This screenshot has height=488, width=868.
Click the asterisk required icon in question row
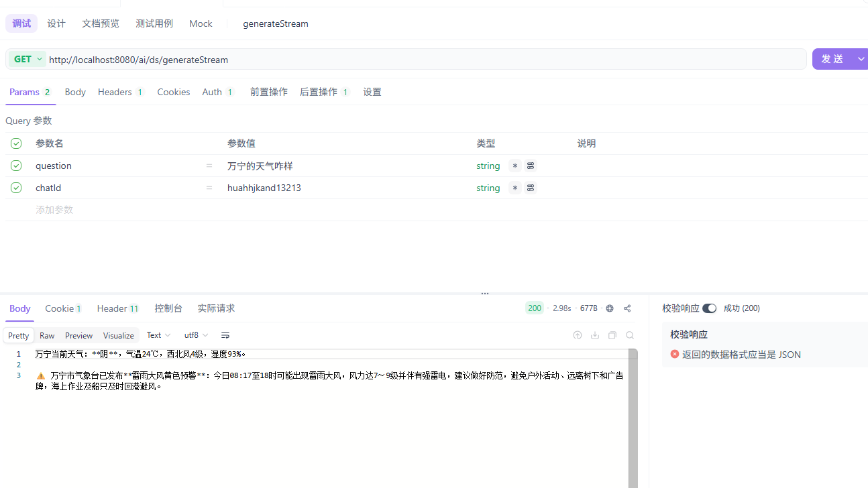click(514, 166)
